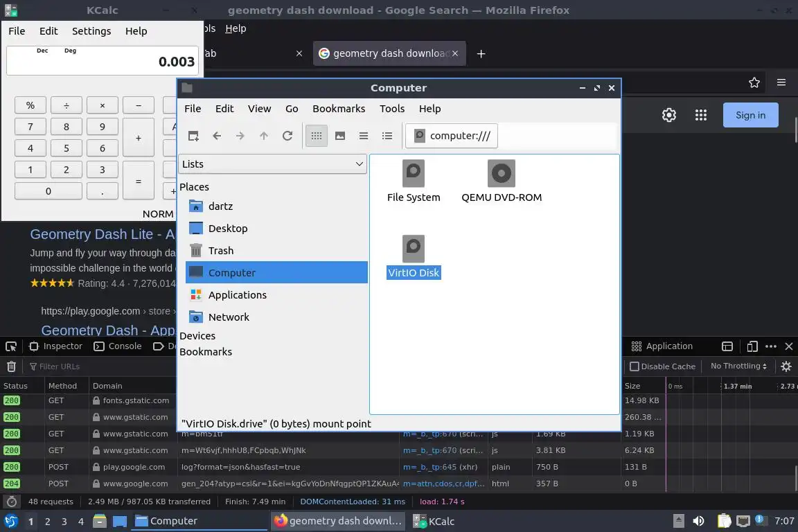Open Tools menu in Computer window
Image resolution: width=798 pixels, height=532 pixels.
pos(392,109)
